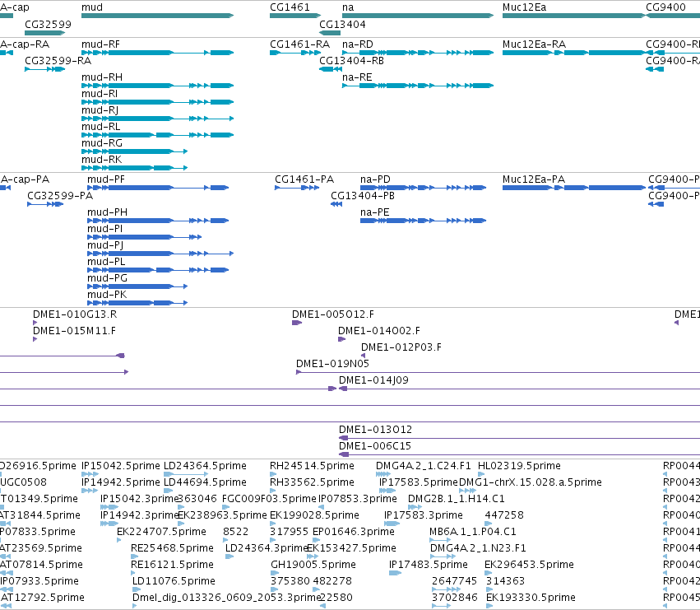Select the DMG4A.2_1.C24.F1 EST label

(x=424, y=466)
